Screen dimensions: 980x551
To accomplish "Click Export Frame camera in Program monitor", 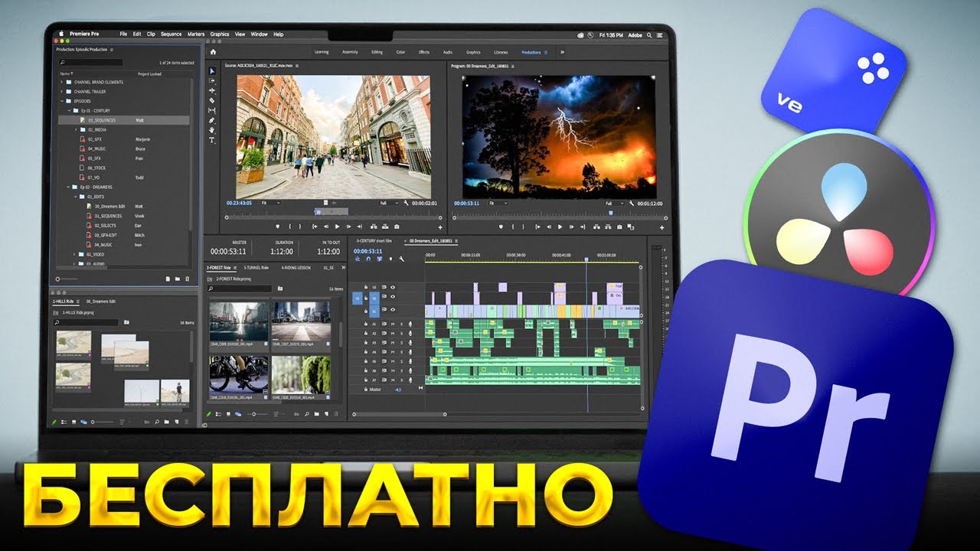I will pos(618,227).
